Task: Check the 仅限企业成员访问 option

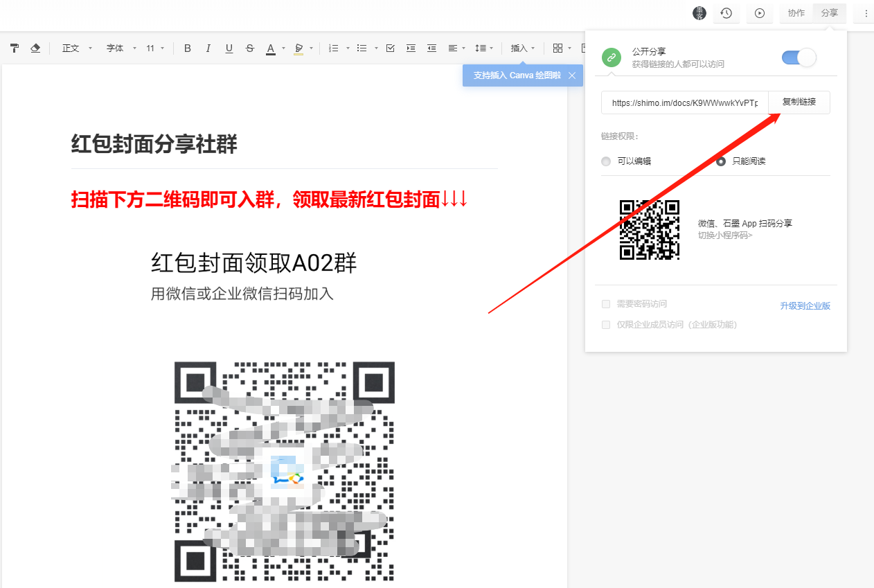Action: (606, 325)
